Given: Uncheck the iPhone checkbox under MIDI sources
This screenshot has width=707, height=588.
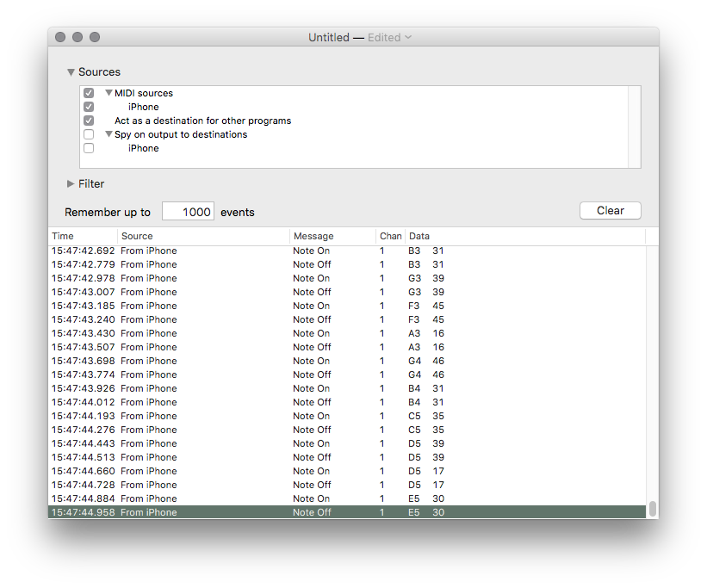Looking at the screenshot, I should pyautogui.click(x=89, y=107).
